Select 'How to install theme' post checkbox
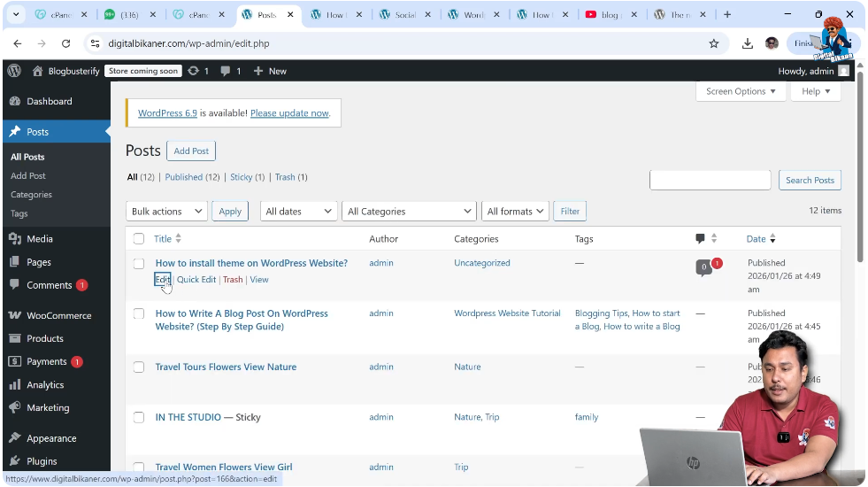 pyautogui.click(x=139, y=264)
